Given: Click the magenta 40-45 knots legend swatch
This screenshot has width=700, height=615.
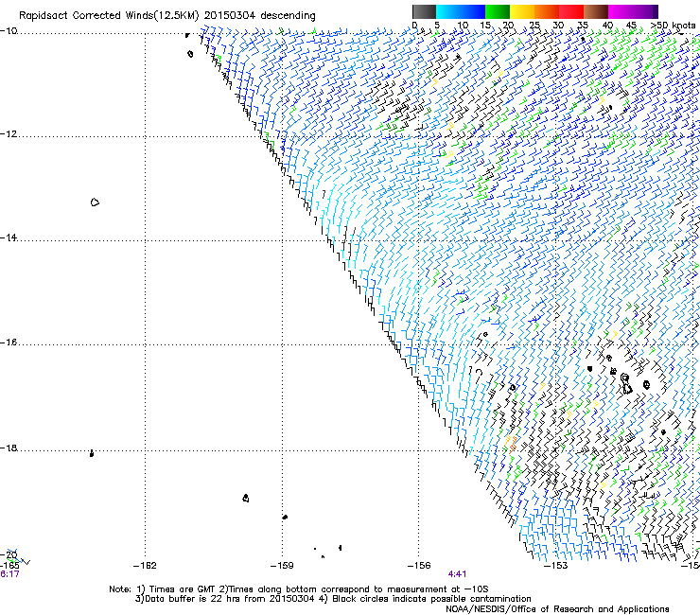Looking at the screenshot, I should tap(621, 11).
